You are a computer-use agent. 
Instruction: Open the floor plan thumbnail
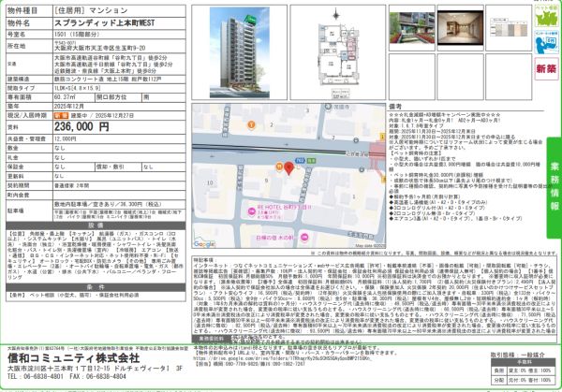(x=337, y=53)
